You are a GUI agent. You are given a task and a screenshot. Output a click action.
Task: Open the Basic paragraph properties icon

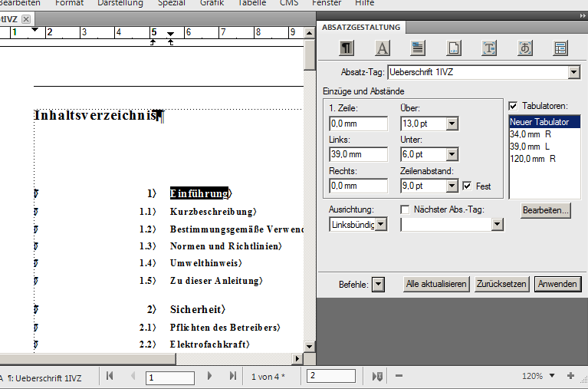(347, 48)
